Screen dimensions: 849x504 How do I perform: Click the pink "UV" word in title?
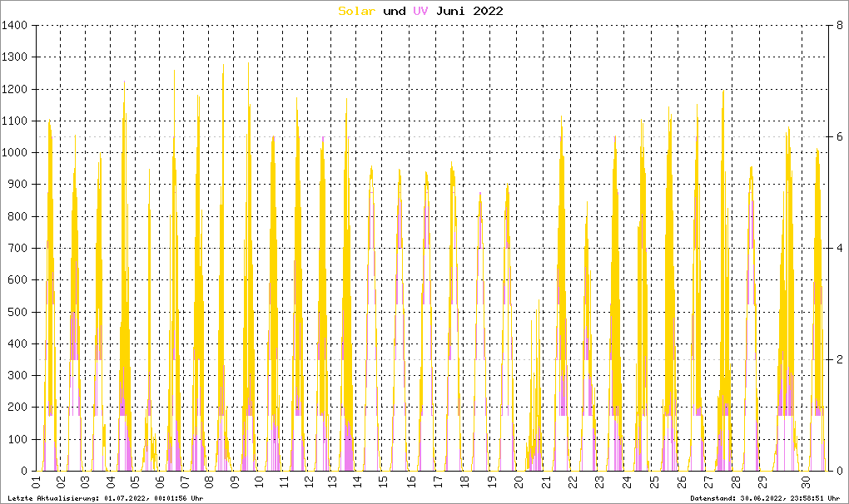click(x=421, y=11)
